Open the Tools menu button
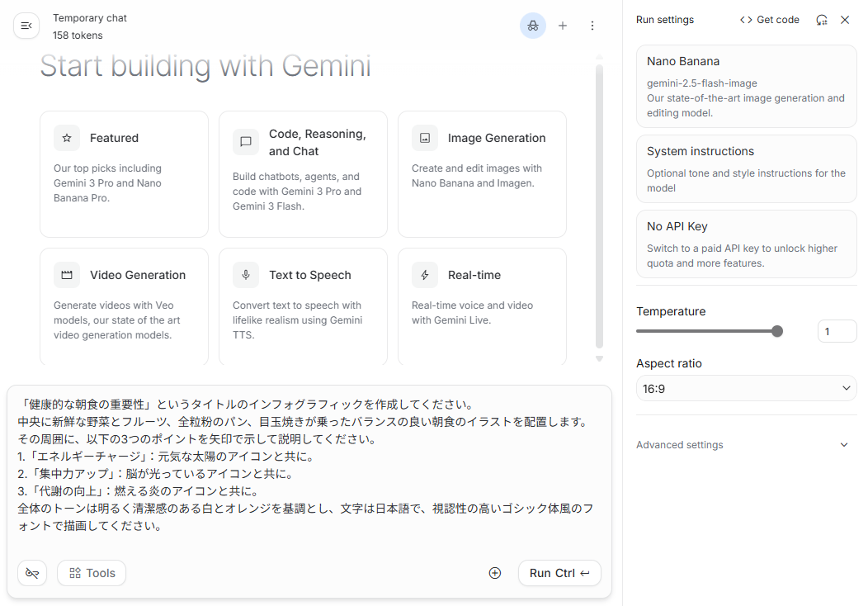868x606 pixels. pyautogui.click(x=92, y=573)
